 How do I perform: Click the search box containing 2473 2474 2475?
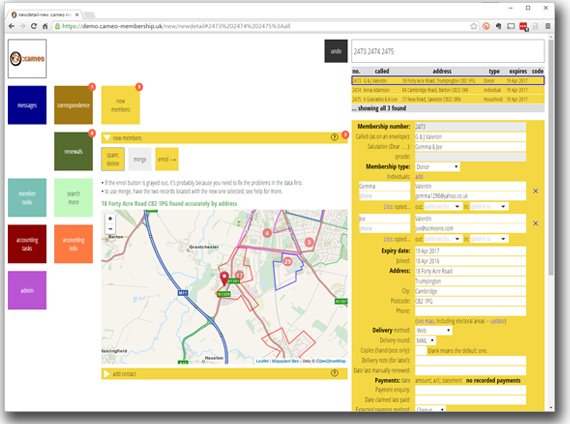[448, 51]
